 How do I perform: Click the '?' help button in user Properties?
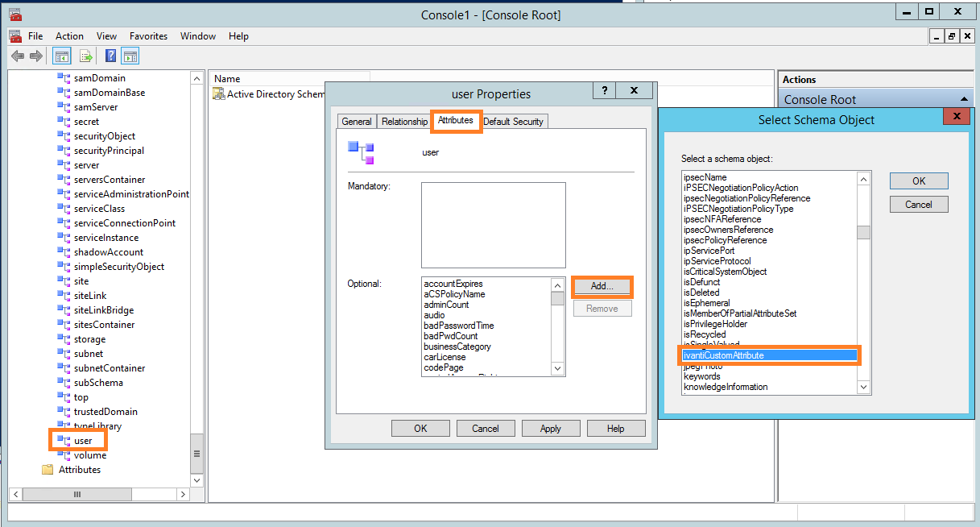605,91
